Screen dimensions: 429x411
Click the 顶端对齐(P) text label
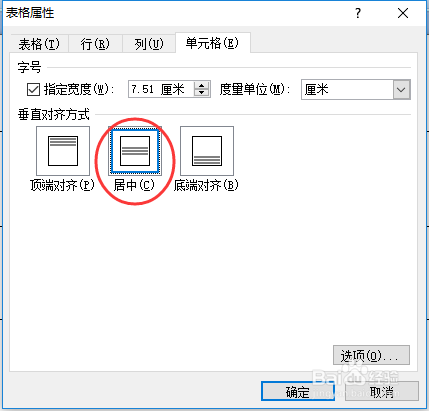click(x=62, y=185)
